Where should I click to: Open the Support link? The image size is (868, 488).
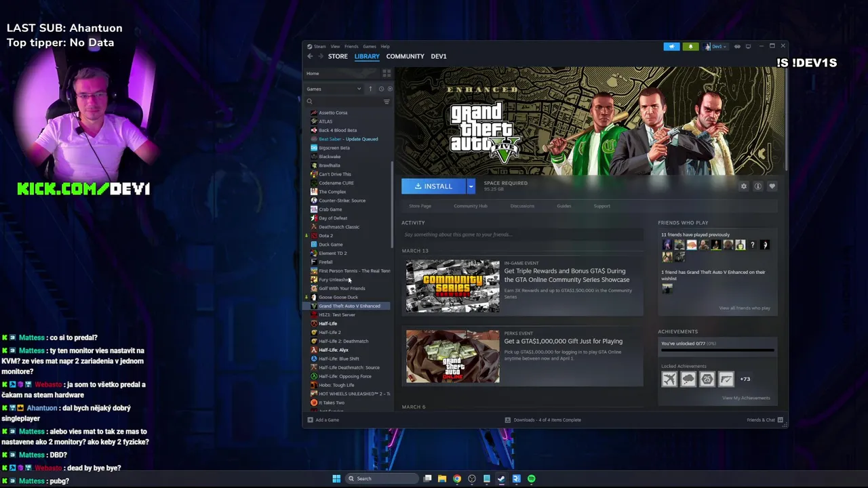click(602, 206)
